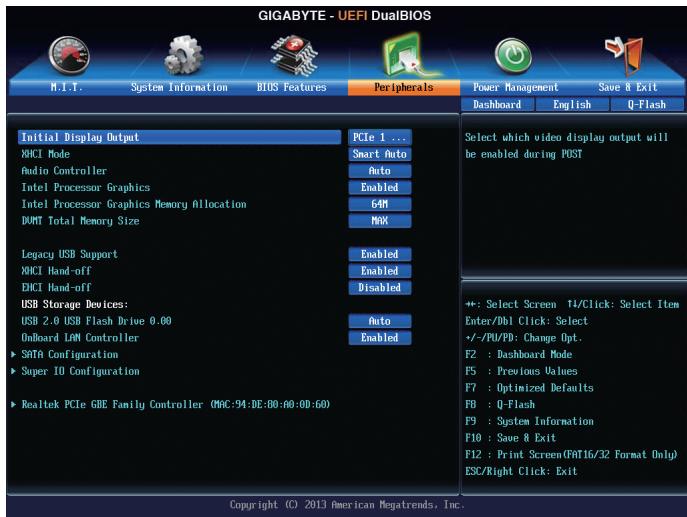This screenshot has height=517, width=687.
Task: Change USB Flash Drive Auto setting
Action: 380,321
